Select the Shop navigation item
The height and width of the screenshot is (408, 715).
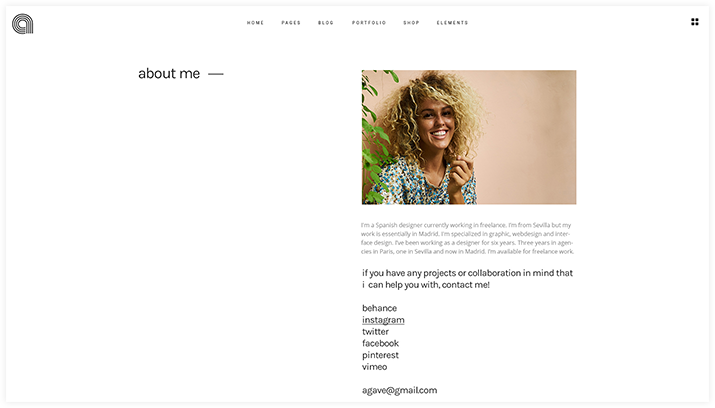[x=411, y=23]
